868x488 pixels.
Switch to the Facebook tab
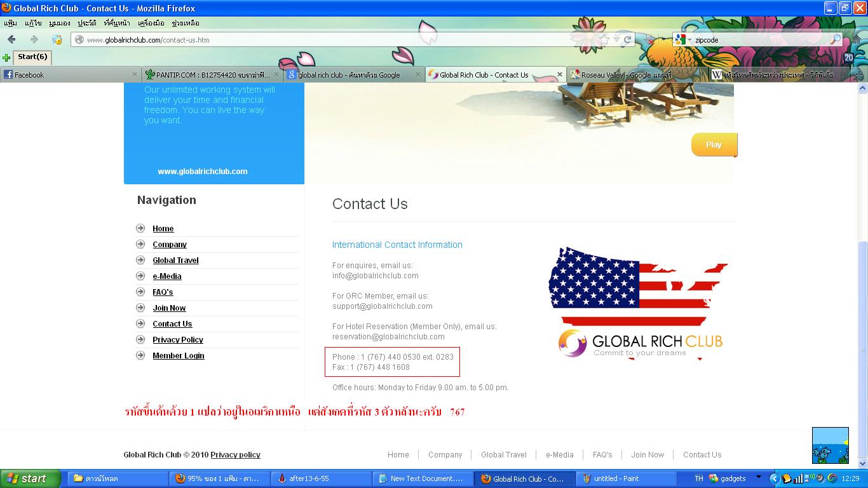click(x=71, y=74)
